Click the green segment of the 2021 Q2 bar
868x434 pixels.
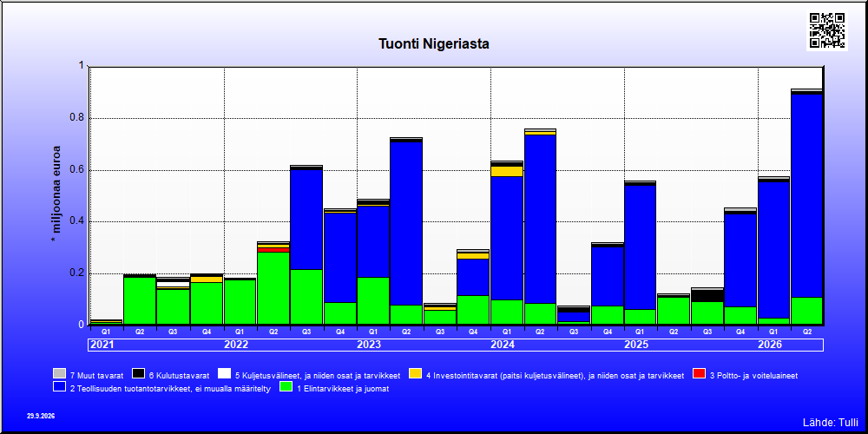(x=140, y=300)
